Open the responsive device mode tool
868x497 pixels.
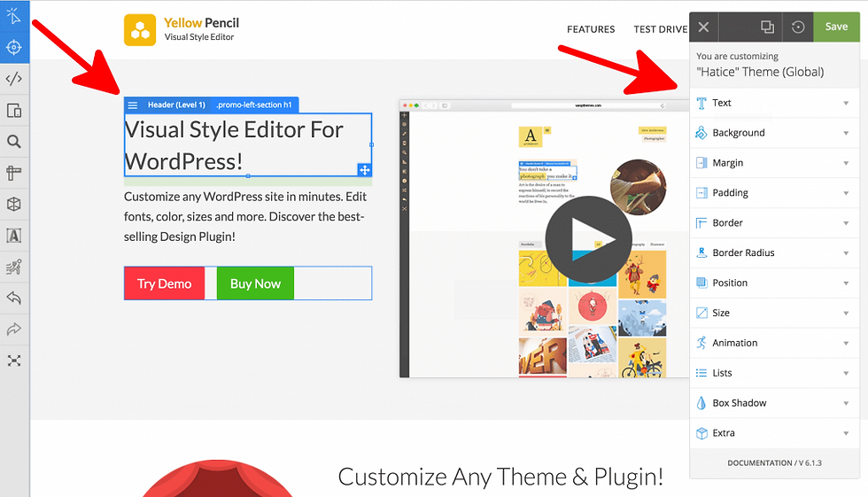coord(14,110)
